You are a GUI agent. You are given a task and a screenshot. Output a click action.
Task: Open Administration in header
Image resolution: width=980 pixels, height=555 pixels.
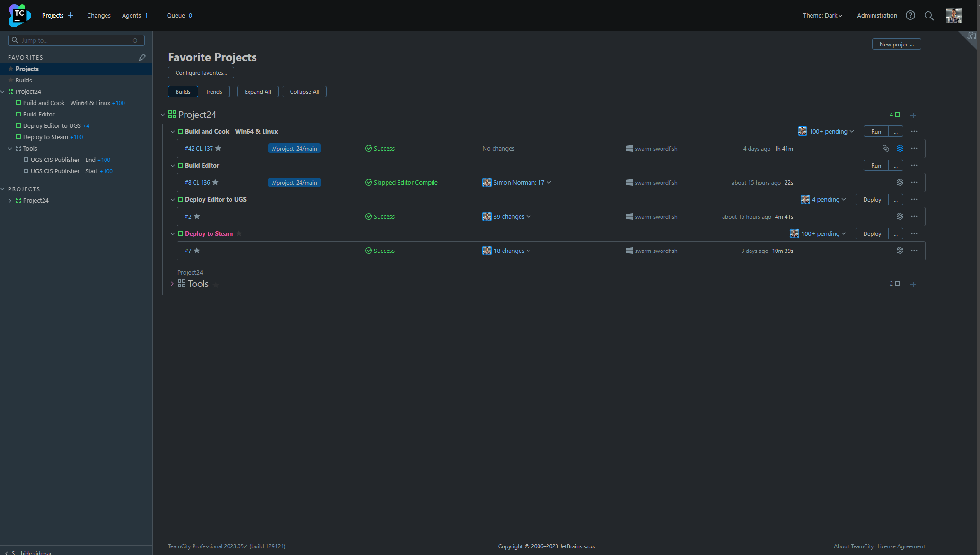[877, 15]
